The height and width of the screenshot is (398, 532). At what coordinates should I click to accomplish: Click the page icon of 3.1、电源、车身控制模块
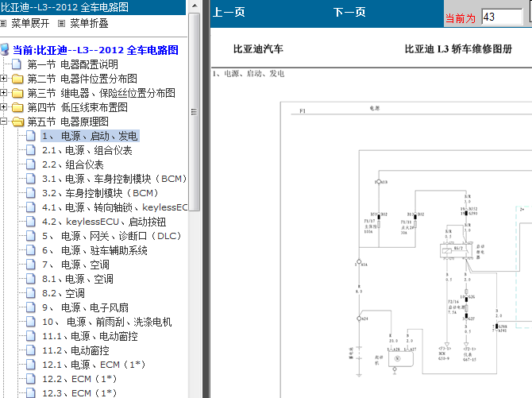pyautogui.click(x=31, y=179)
